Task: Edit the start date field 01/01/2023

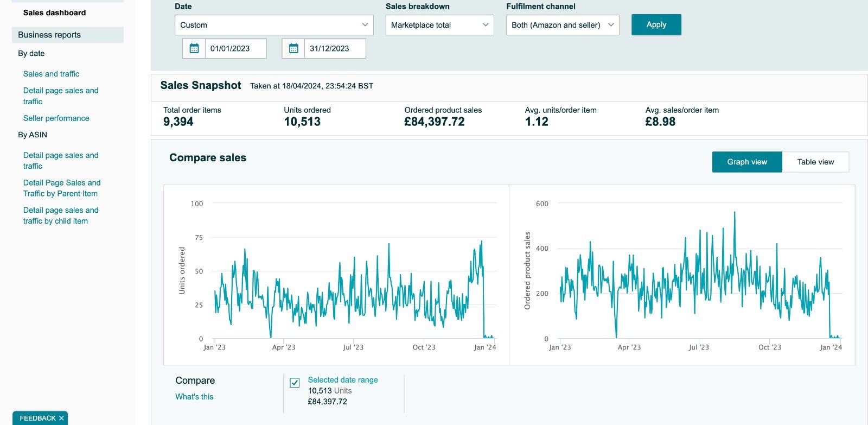Action: pos(236,48)
